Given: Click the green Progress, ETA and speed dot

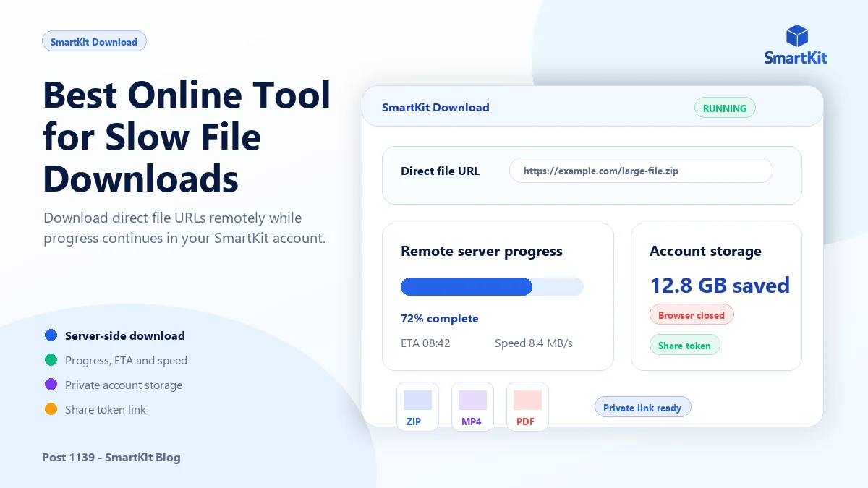Looking at the screenshot, I should coord(51,360).
